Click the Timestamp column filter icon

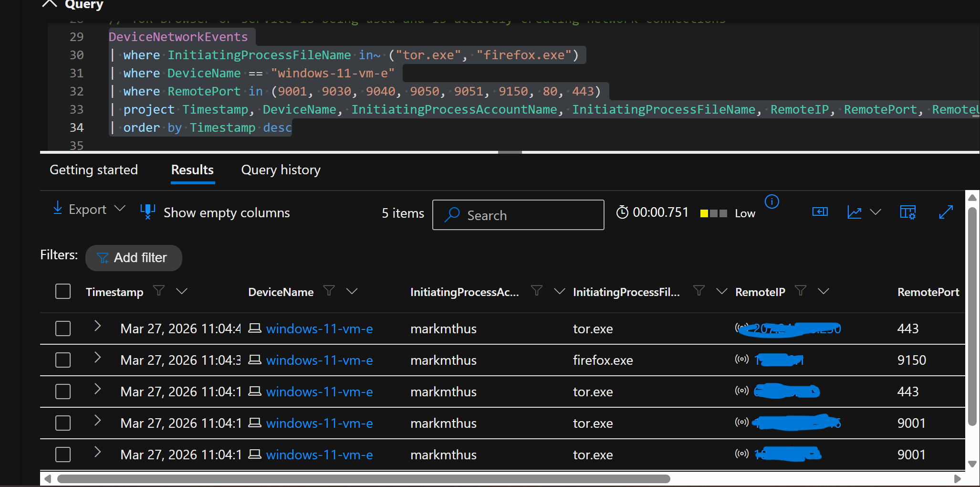(x=159, y=291)
